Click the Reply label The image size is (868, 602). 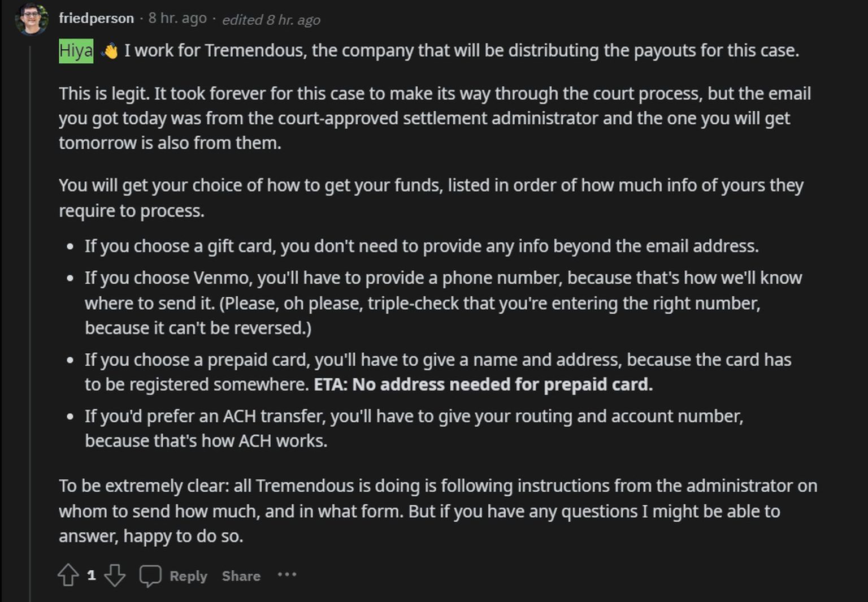pyautogui.click(x=188, y=576)
